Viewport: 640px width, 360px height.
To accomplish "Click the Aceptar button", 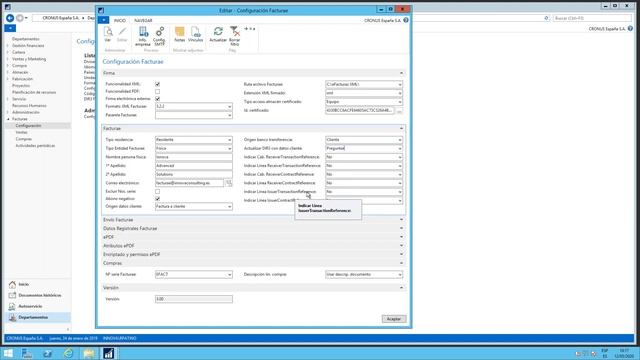I will click(x=394, y=319).
